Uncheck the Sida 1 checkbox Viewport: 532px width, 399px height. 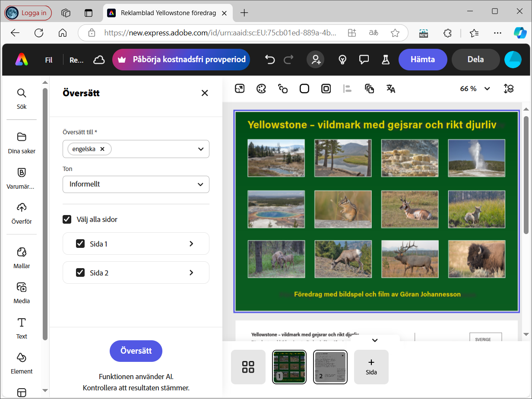pos(80,244)
